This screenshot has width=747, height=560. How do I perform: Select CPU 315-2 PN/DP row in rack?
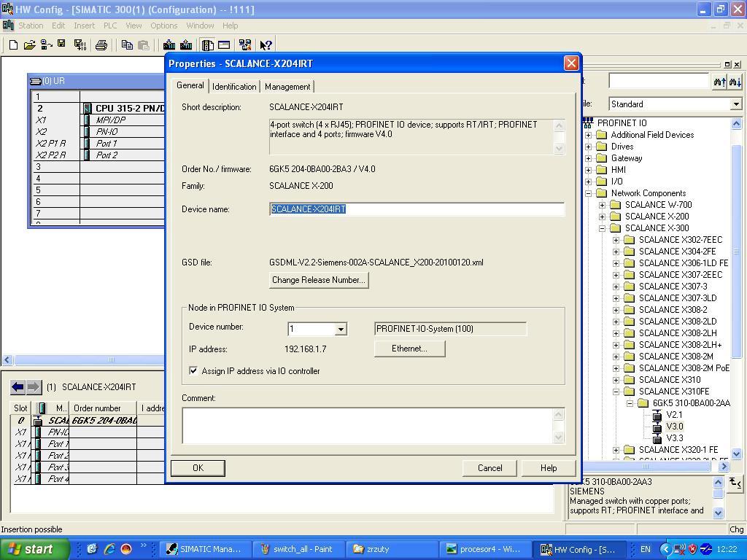98,109
